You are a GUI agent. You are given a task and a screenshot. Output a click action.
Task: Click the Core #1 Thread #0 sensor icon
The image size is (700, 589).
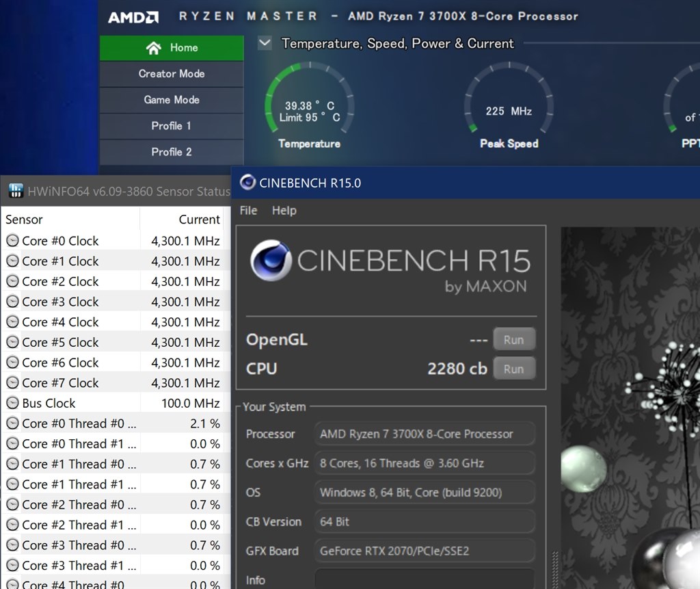pos(12,464)
